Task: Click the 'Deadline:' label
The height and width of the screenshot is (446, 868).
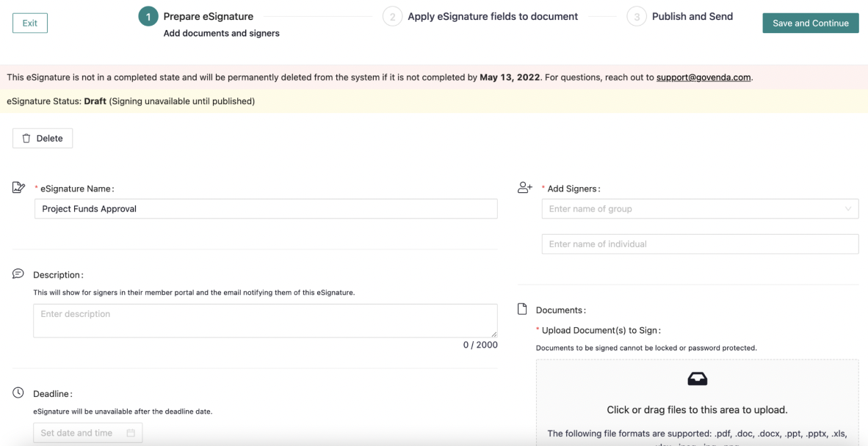Action: [53, 394]
